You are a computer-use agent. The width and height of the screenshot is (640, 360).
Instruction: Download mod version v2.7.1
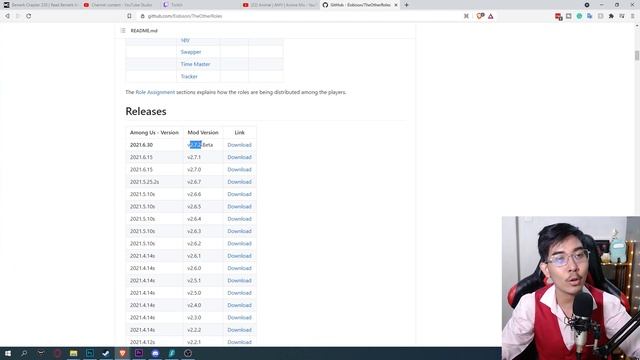(x=239, y=157)
